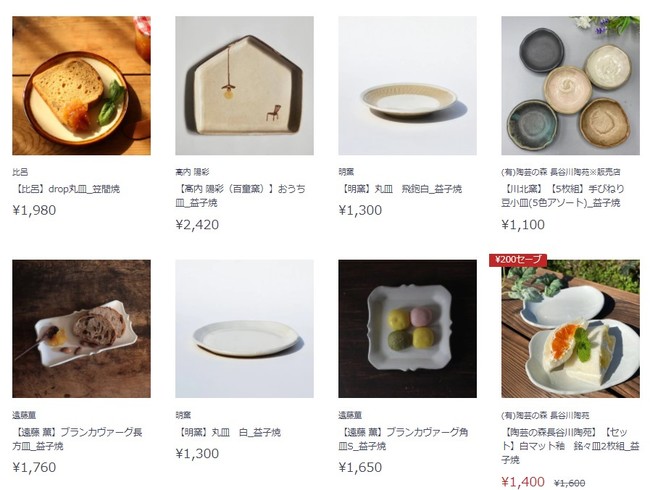Click the 【比呂】drop丸皿_笠間焼 title
650x490 pixels.
pyautogui.click(x=66, y=189)
